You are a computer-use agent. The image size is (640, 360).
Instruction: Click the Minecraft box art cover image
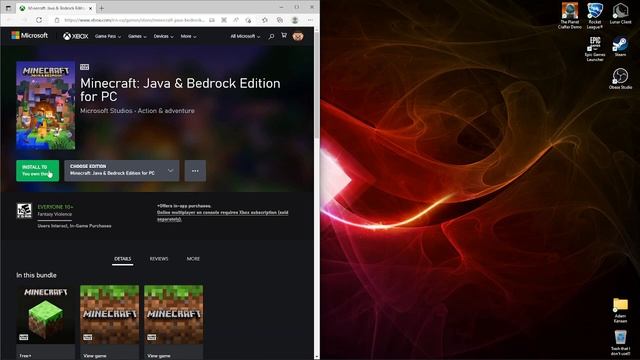point(46,105)
